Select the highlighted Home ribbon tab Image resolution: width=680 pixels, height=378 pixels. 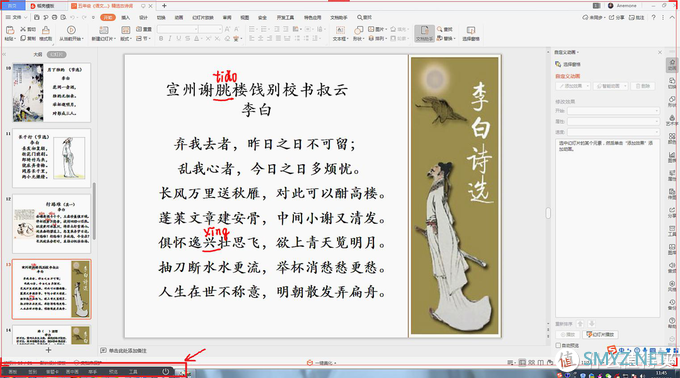tap(108, 17)
